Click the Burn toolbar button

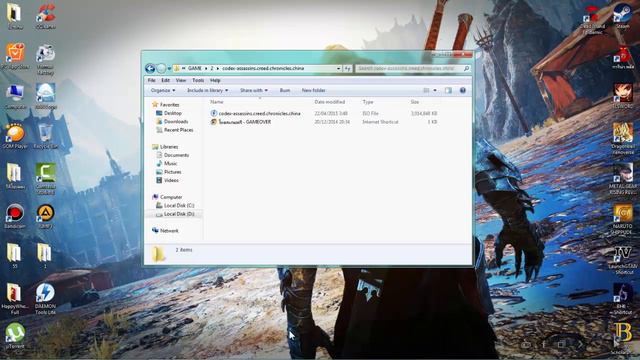tap(285, 90)
